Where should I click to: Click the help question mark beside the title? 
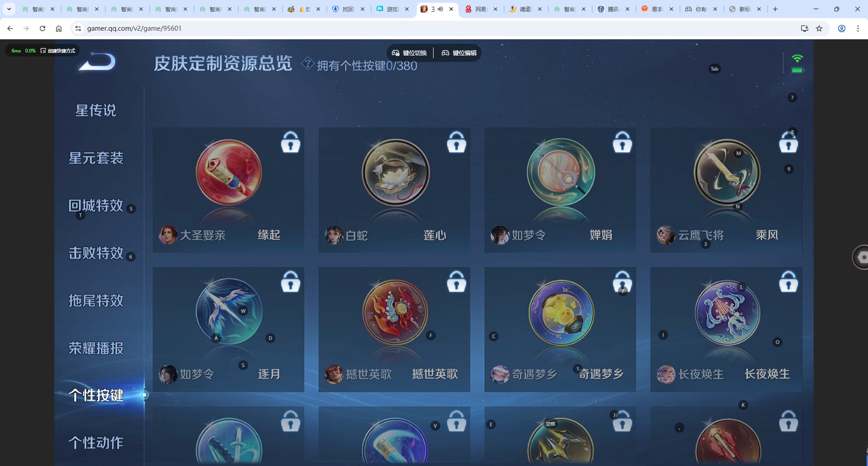click(x=307, y=64)
